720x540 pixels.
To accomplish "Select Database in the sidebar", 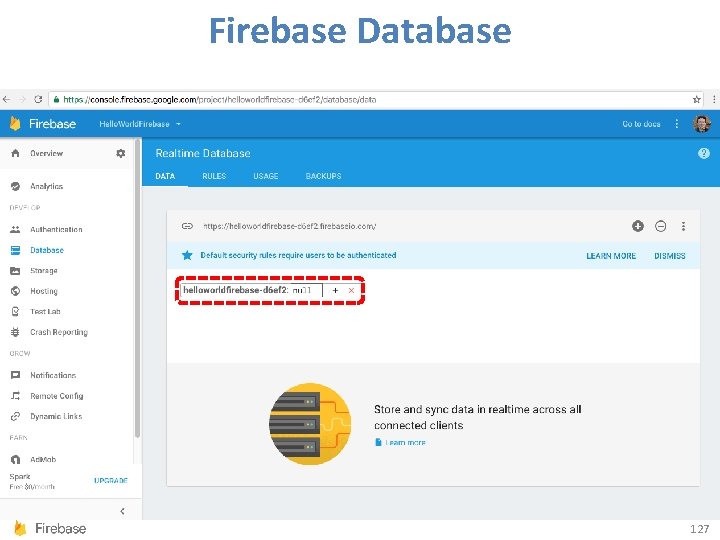I will 47,250.
